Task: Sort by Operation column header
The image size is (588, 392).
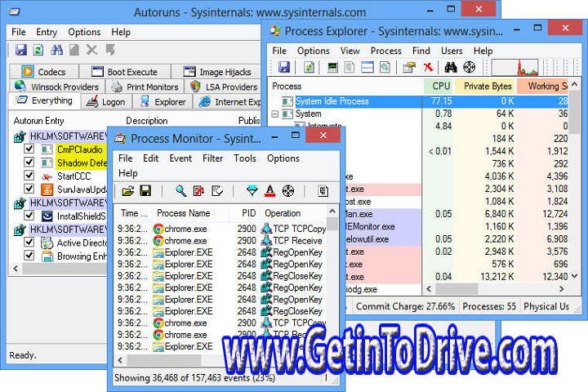Action: coord(294,213)
